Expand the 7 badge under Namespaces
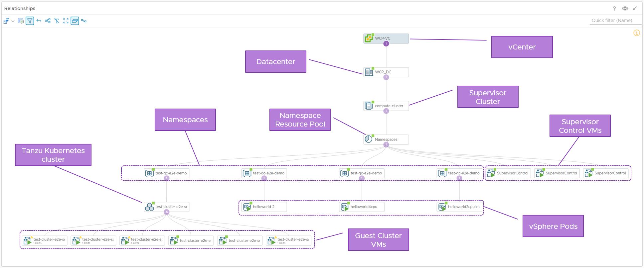This screenshot has height=269, width=644. [x=386, y=145]
